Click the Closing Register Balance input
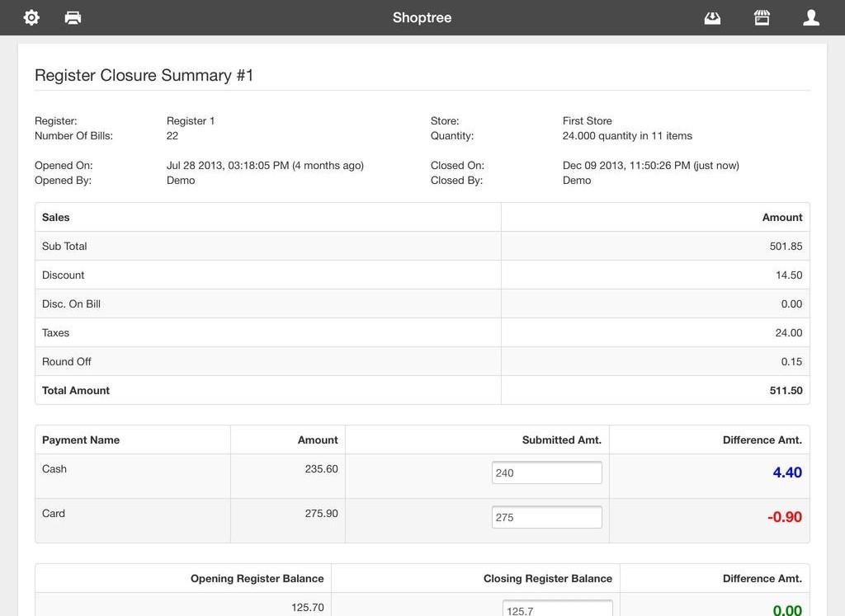 [x=557, y=610]
